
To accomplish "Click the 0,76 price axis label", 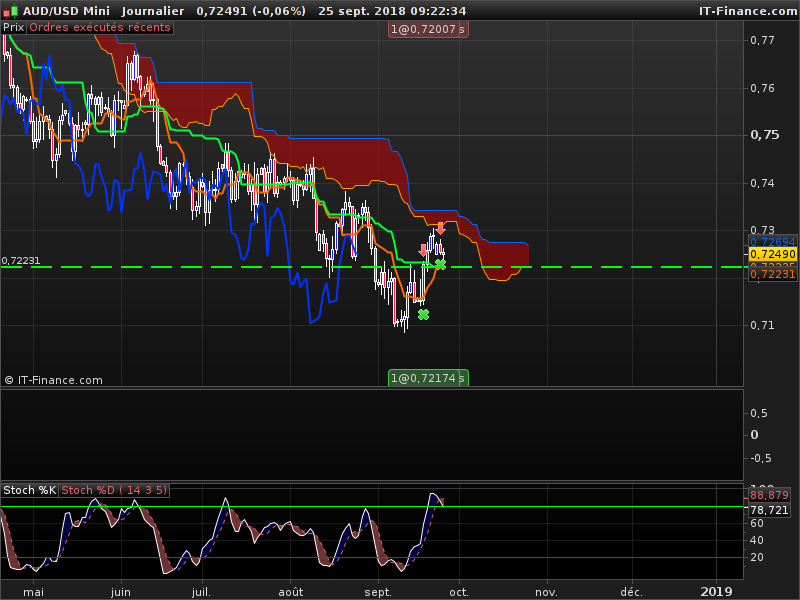I will 762,88.
